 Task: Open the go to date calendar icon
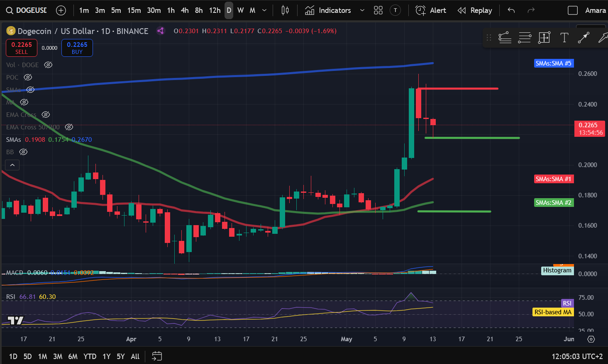[x=157, y=356]
